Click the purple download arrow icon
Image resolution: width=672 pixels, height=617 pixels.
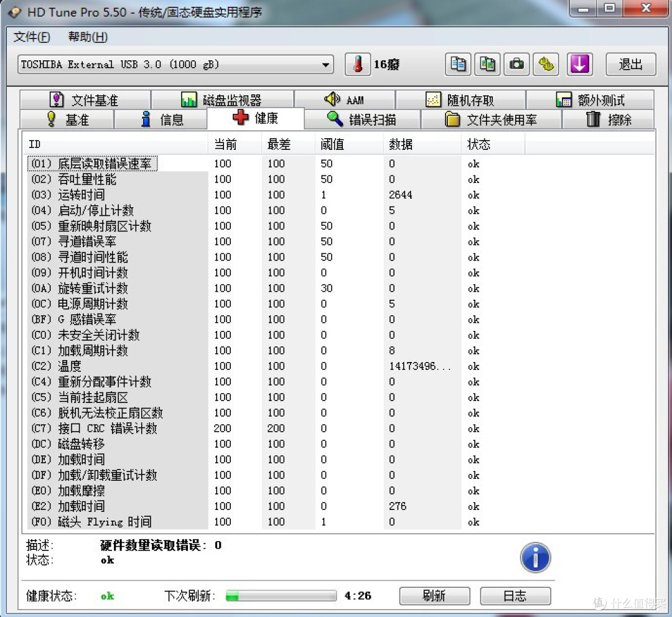(579, 65)
